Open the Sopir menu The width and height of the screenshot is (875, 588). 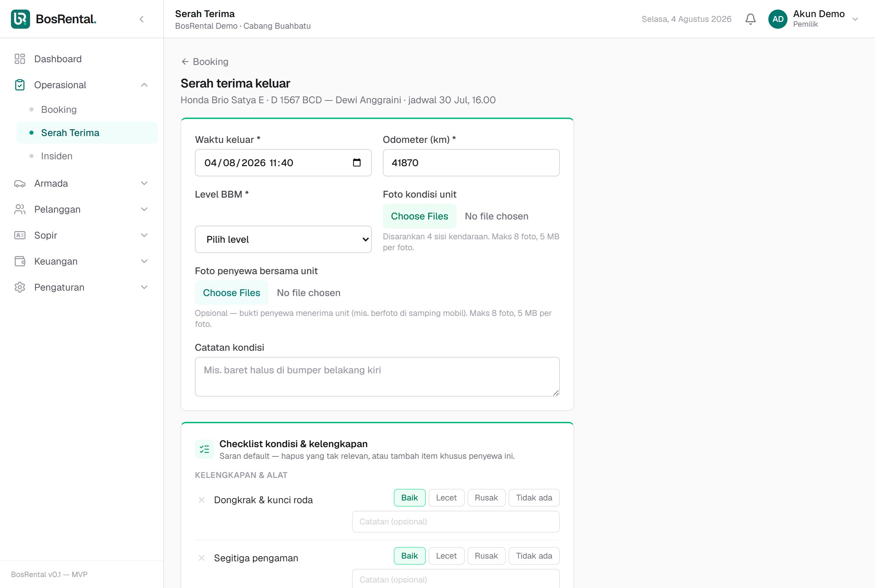pos(82,235)
